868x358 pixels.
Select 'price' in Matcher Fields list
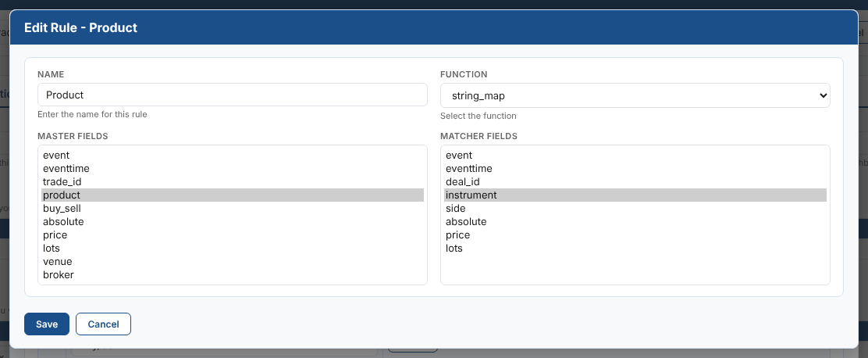click(x=635, y=235)
